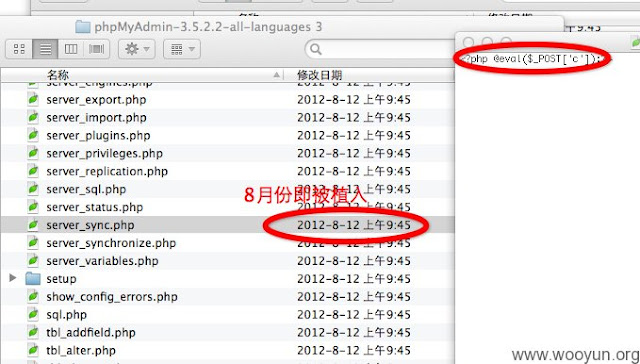Sort by the 修改日期 column header
The width and height of the screenshot is (640, 364).
point(320,75)
